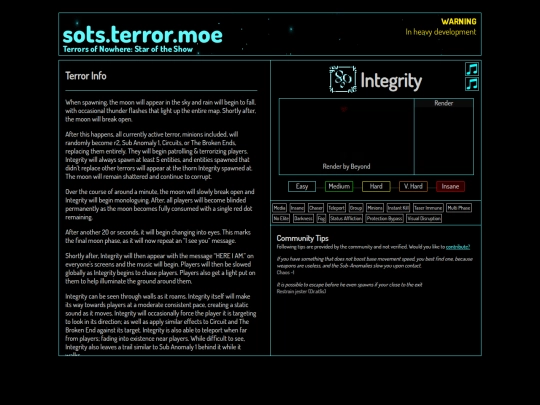This screenshot has width=540, height=405.
Task: Click the upper music note icon
Action: (x=472, y=69)
